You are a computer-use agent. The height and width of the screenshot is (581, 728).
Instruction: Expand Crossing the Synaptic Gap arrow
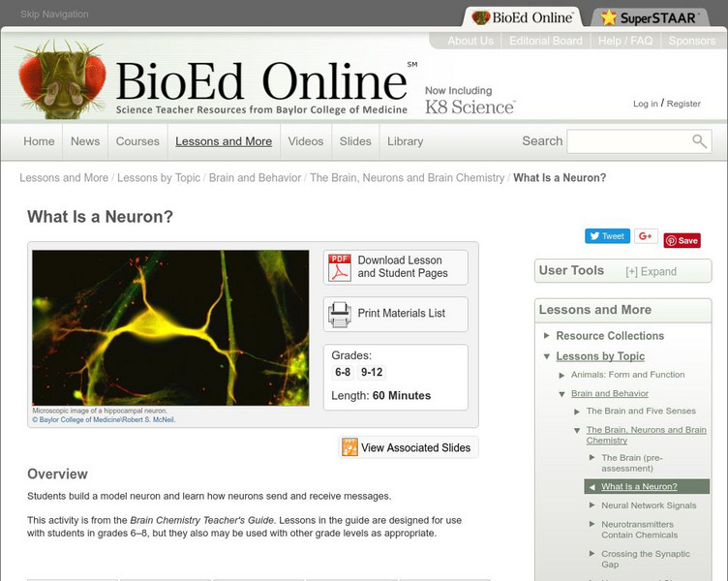[x=591, y=553]
